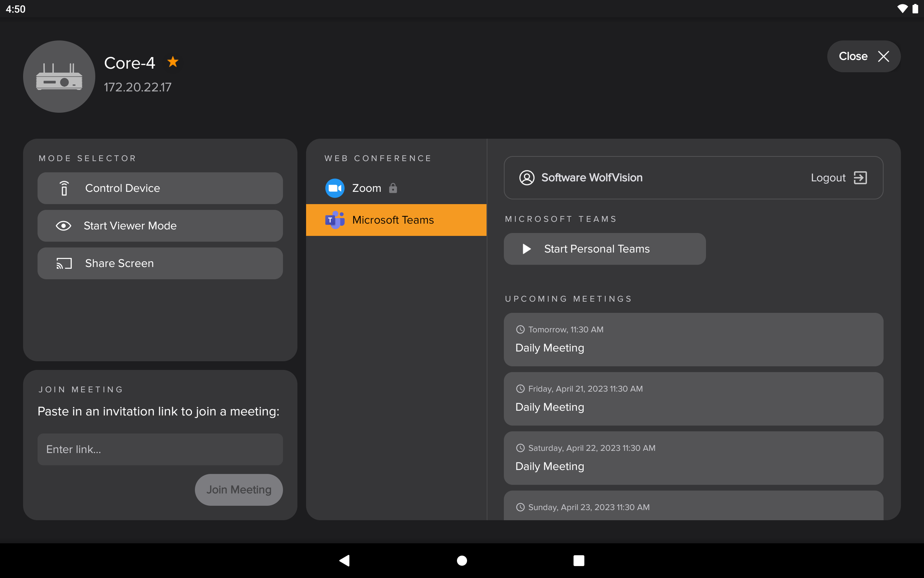Screen dimensions: 924x578
Task: Tap the Wi-Fi status icon
Action: (x=902, y=9)
